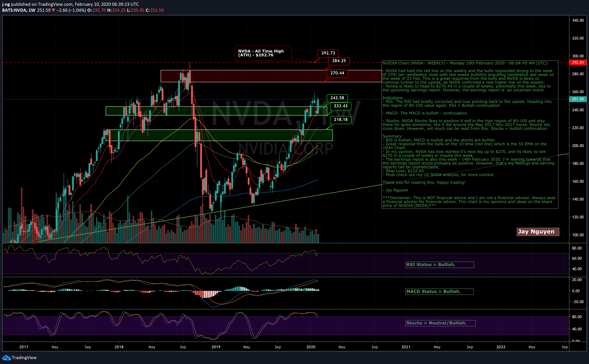Click the Stop Loss: $232.65 line
Image resolution: width=589 pixels, height=364 pixels.
pos(403,171)
